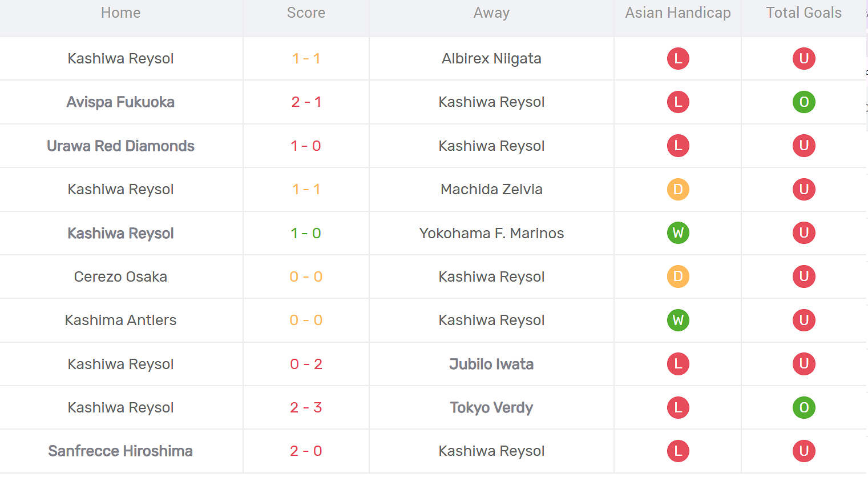Image resolution: width=868 pixels, height=477 pixels.
Task: Select the Asian Handicap column header
Action: coord(678,13)
